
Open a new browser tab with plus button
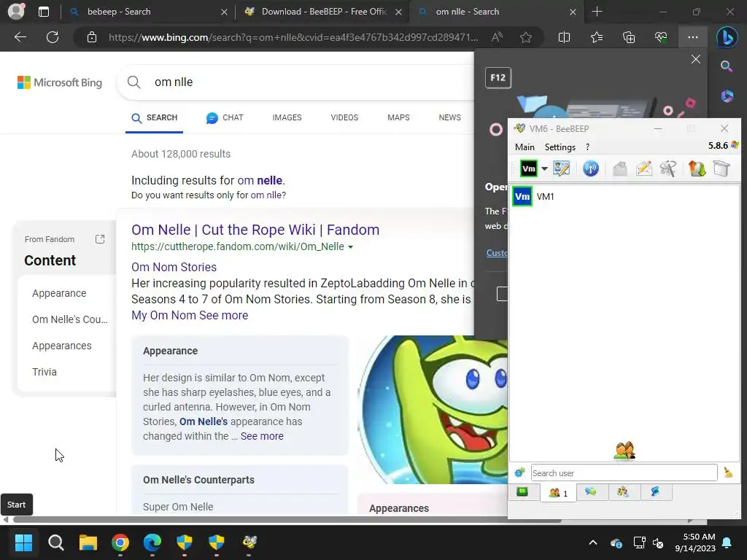(597, 12)
